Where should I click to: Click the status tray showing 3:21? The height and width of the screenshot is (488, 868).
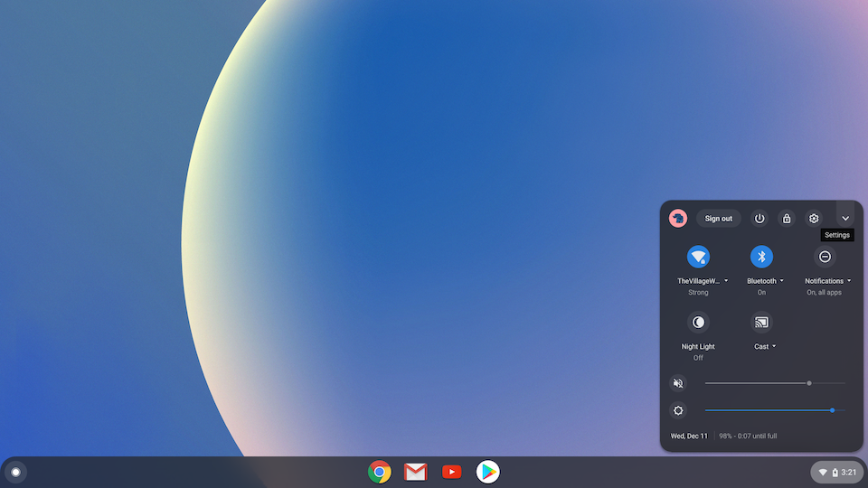click(835, 472)
